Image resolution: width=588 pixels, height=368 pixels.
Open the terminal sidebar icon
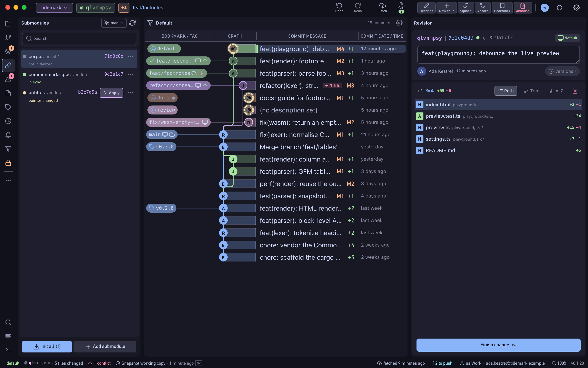8,350
